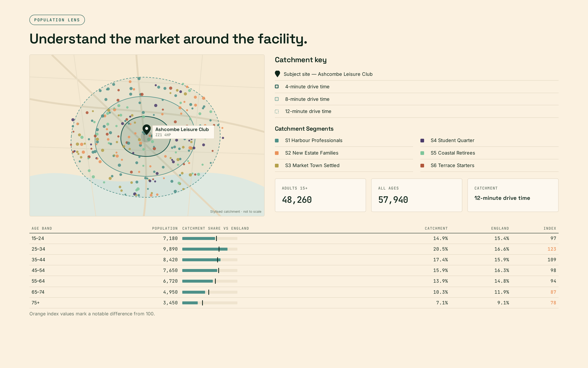
Task: Click the 12-minute drive time dashed icon
Action: pos(277,112)
